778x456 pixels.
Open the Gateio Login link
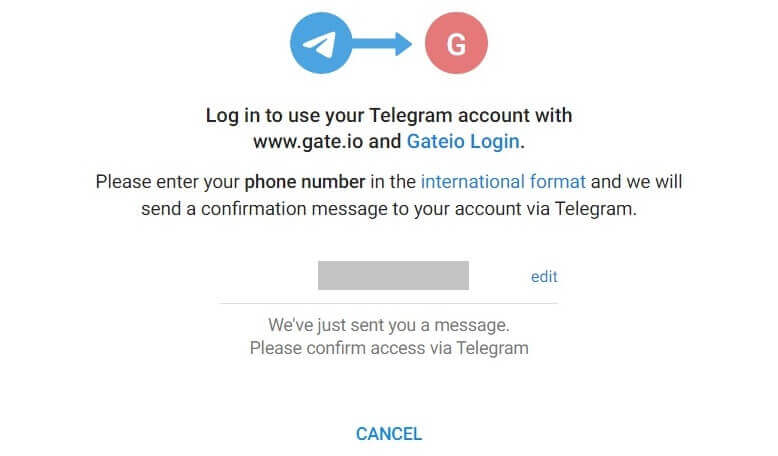pyautogui.click(x=463, y=141)
